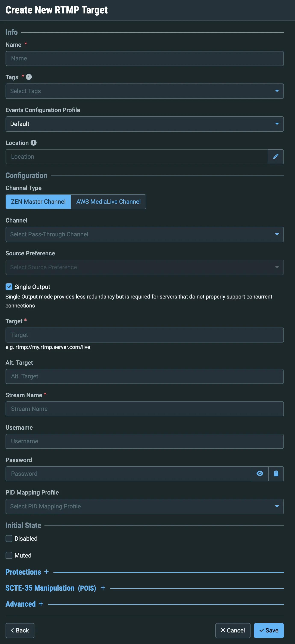Click the Location input field
This screenshot has width=295, height=644.
click(x=137, y=157)
